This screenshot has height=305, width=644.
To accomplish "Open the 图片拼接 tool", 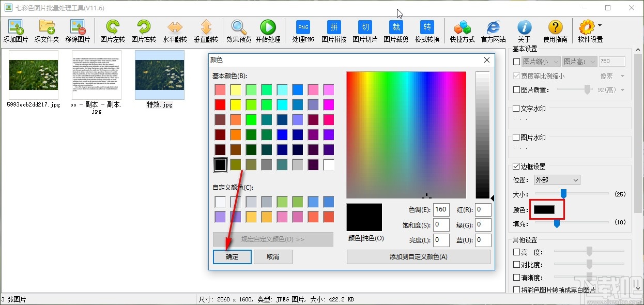I will pyautogui.click(x=334, y=31).
